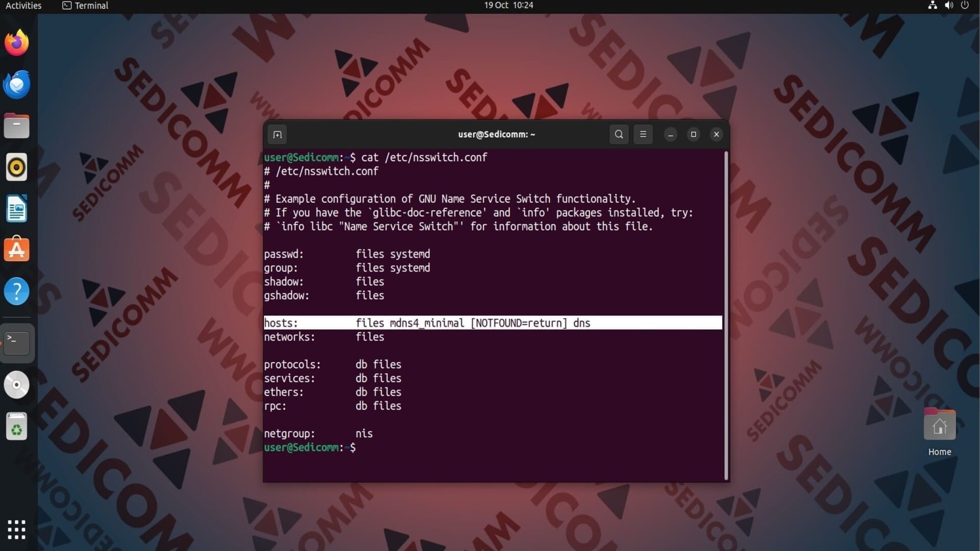Click the Example configuration comment line

pos(450,199)
